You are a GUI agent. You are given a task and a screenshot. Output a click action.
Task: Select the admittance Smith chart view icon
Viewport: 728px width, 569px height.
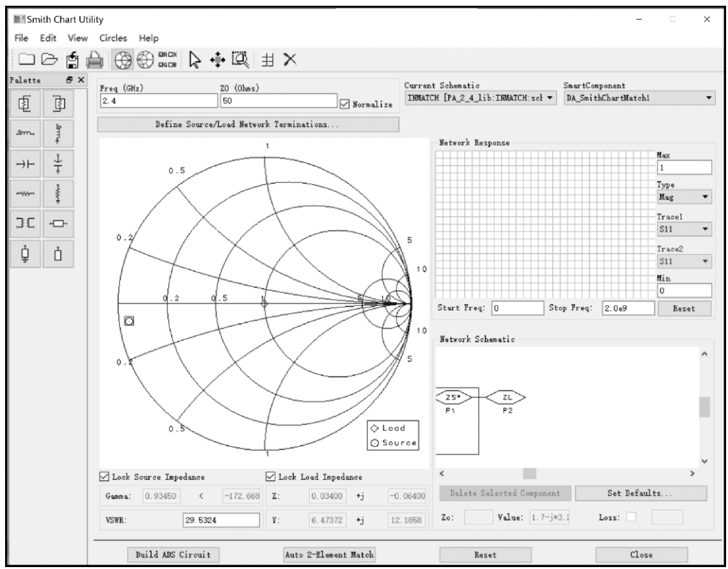click(x=145, y=60)
